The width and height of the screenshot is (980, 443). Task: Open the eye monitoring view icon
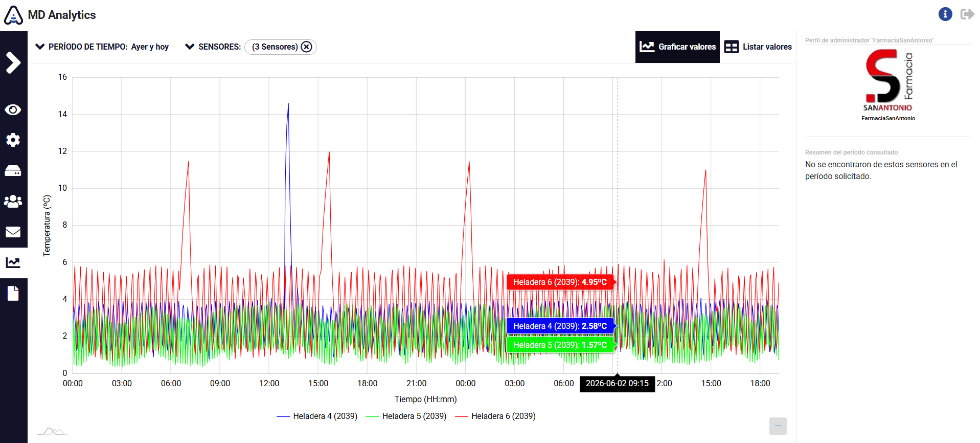[13, 109]
